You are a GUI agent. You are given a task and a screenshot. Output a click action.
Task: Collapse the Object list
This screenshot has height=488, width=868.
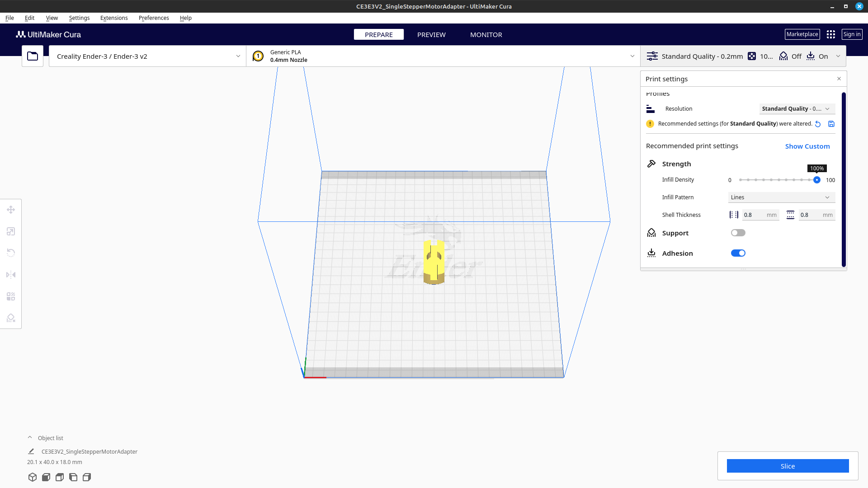coord(30,437)
